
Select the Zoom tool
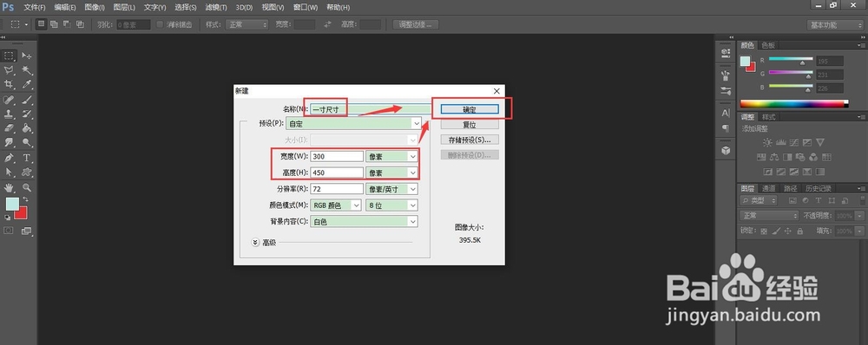click(x=27, y=188)
